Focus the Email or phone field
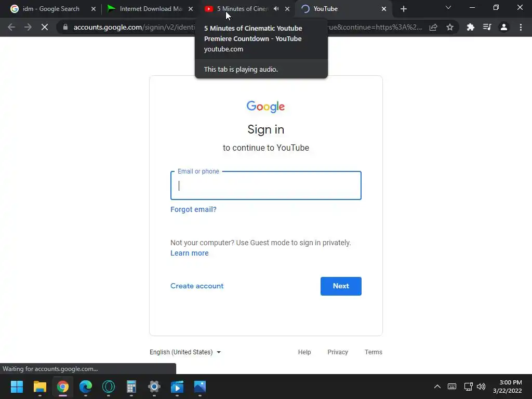 pyautogui.click(x=265, y=185)
